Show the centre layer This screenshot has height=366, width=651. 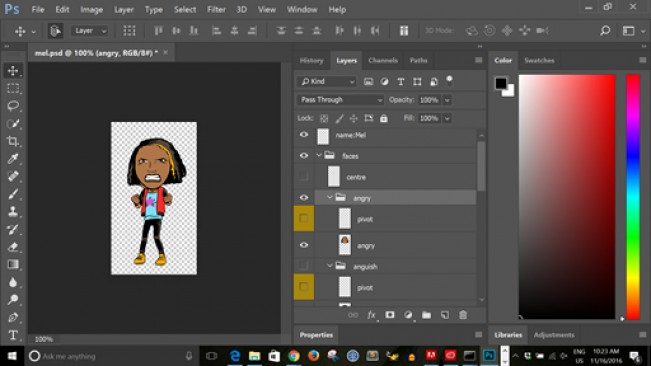(304, 177)
